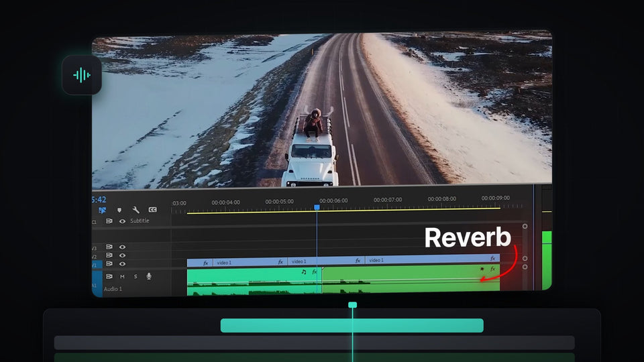Toggle C1 caption track targeting label

click(94, 222)
